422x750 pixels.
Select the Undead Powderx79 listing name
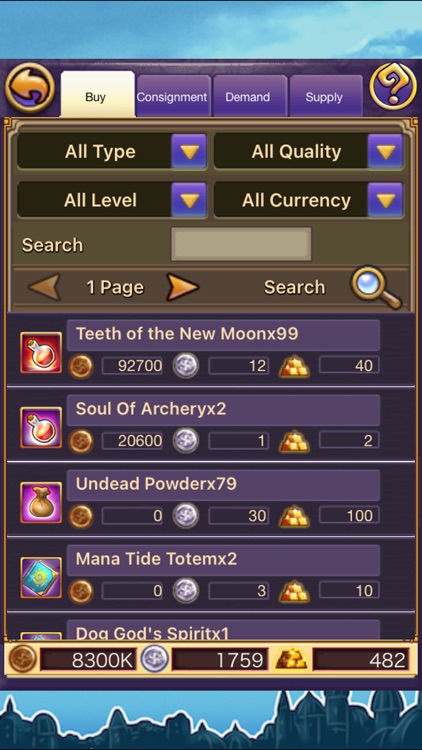(156, 484)
